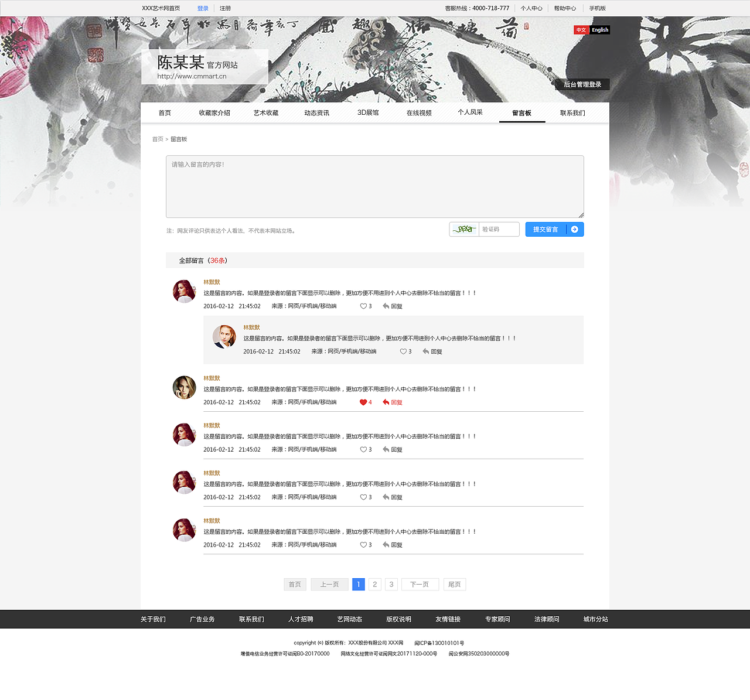Click username 林默默 in the nested reply

click(251, 327)
